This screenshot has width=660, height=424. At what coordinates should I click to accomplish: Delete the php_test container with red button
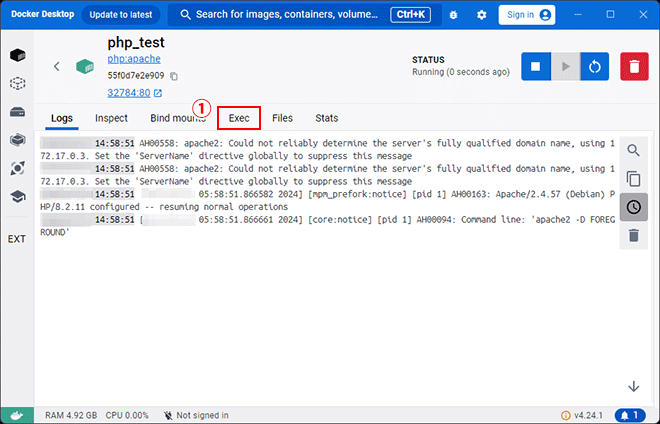click(x=634, y=66)
